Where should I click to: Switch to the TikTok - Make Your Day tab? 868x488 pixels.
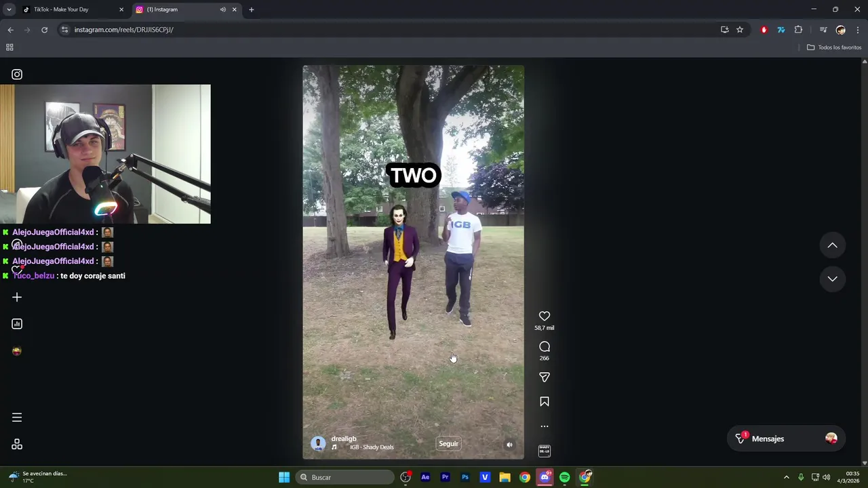[x=73, y=9]
